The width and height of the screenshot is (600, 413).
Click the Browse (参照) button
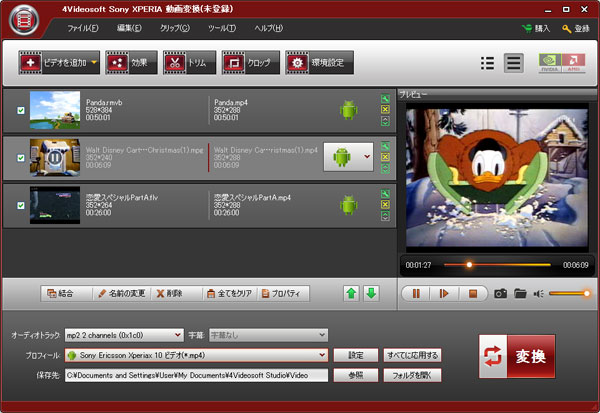coord(356,375)
